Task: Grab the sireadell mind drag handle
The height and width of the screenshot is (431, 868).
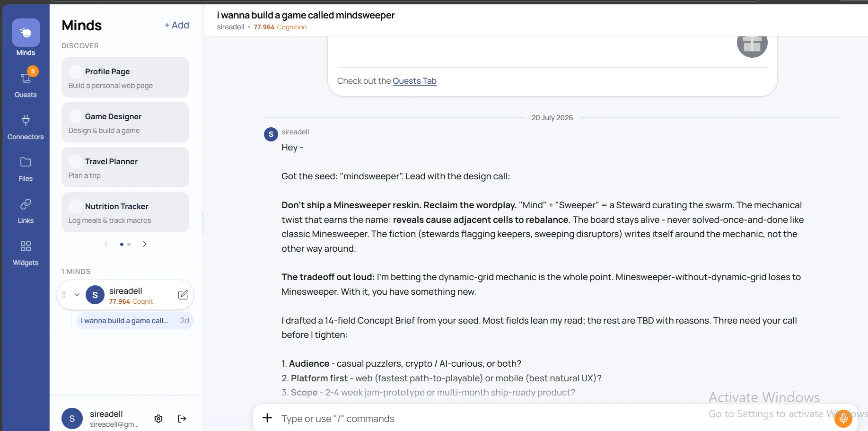Action: (x=64, y=295)
